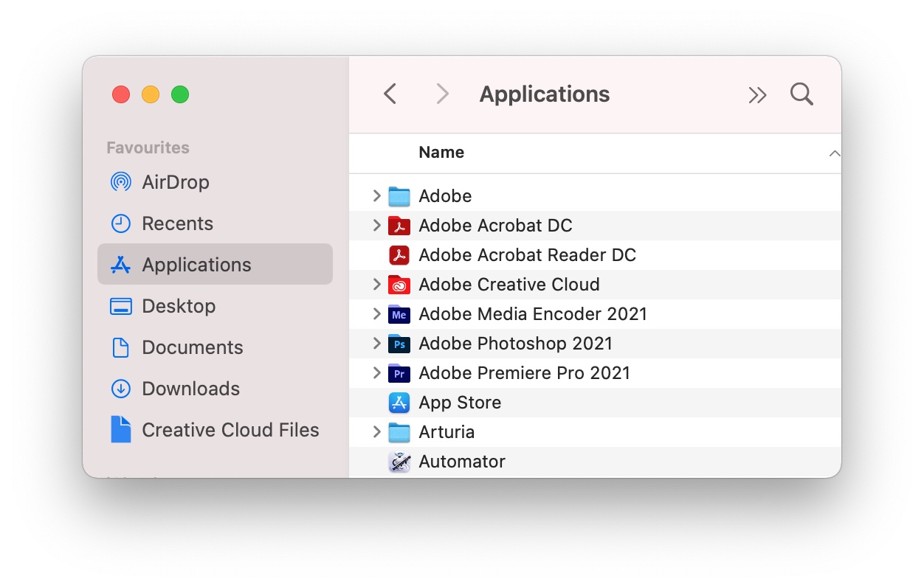The width and height of the screenshot is (924, 587).
Task: Select the Arturia folder name
Action: click(447, 432)
